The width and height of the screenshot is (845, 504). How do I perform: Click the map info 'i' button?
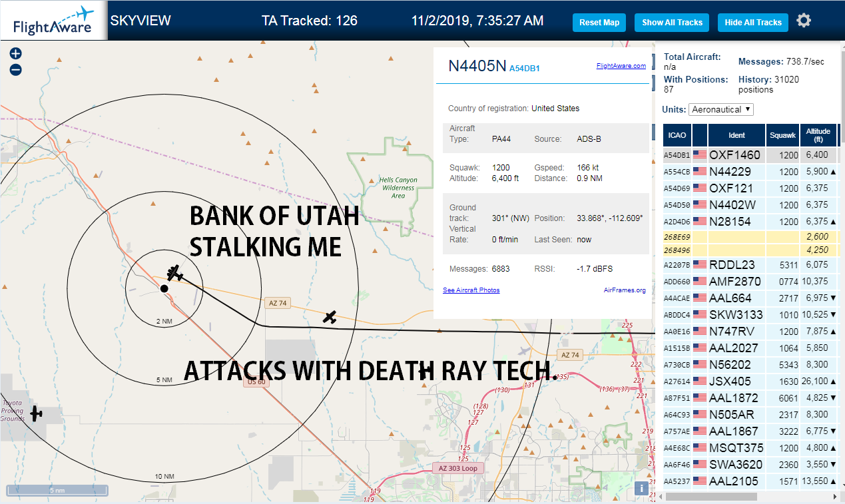click(x=641, y=488)
